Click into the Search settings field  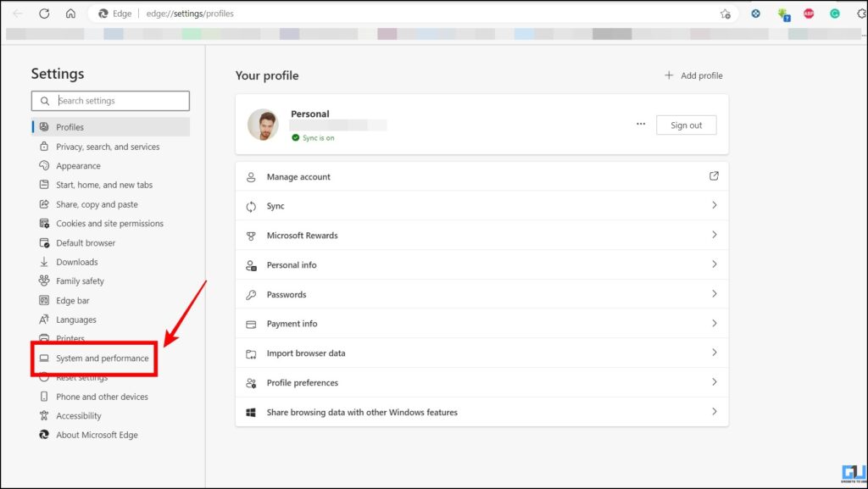pos(111,101)
